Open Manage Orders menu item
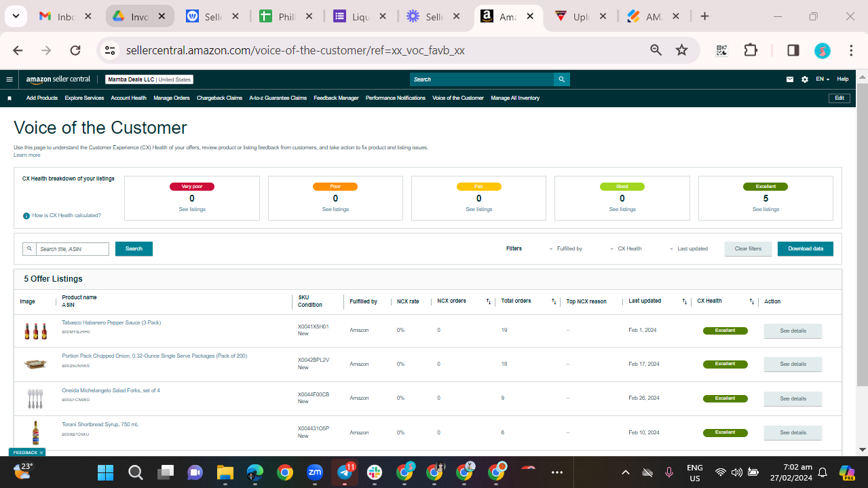The width and height of the screenshot is (868, 488). pos(172,98)
